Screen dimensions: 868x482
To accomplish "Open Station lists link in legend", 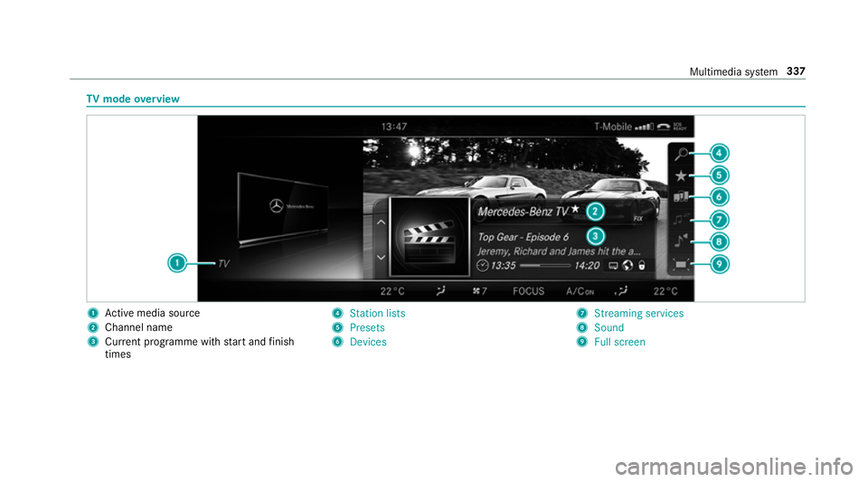I will (377, 313).
